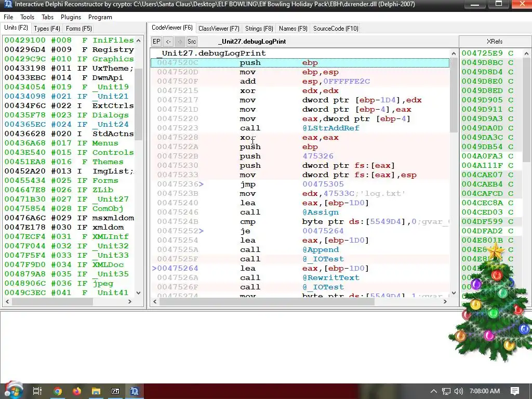532x399 pixels.
Task: Select the XMLDoc unit row
Action: [69, 264]
